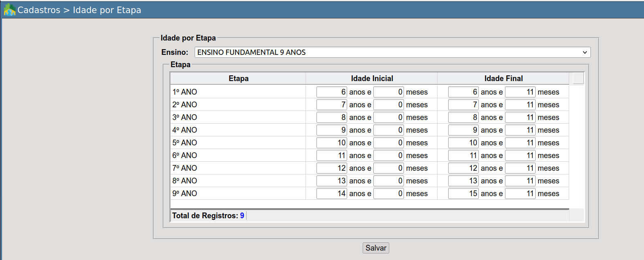Click the Salvar button
The height and width of the screenshot is (260, 644).
point(375,248)
